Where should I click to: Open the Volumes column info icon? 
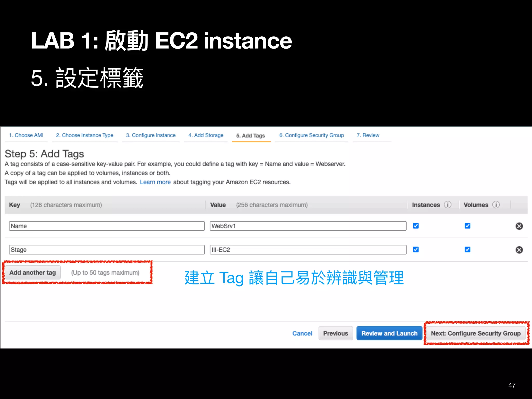496,205
